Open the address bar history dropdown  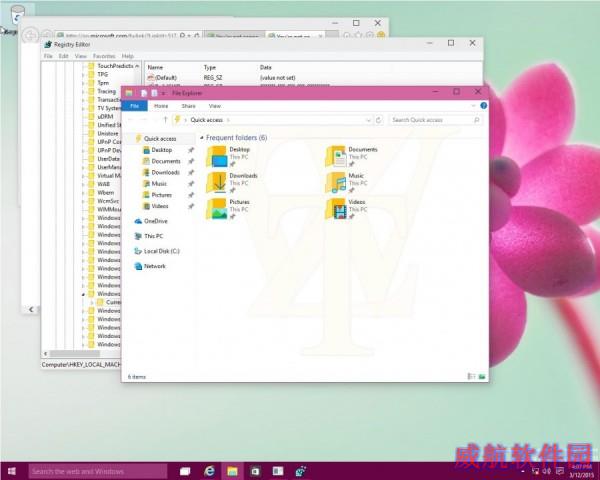pyautogui.click(x=368, y=120)
